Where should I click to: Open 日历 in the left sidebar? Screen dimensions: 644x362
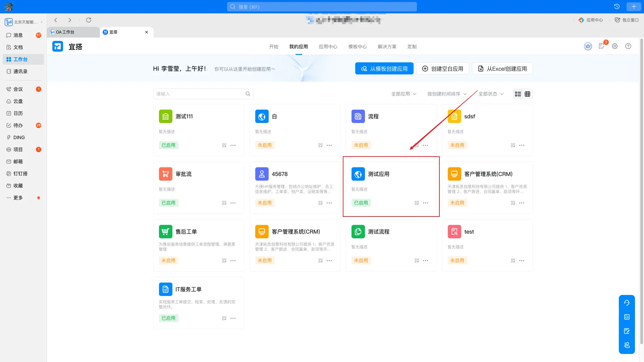[x=18, y=113]
